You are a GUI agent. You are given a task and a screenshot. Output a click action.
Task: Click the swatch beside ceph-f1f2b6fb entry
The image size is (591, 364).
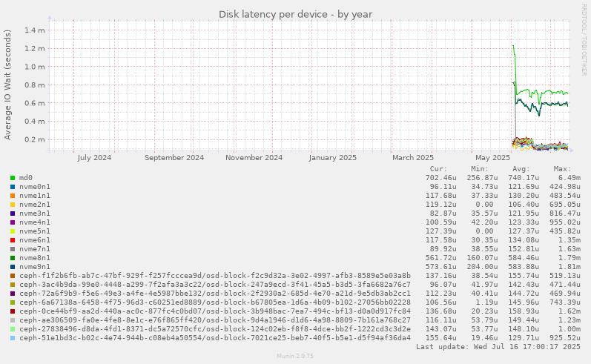pyautogui.click(x=13, y=276)
